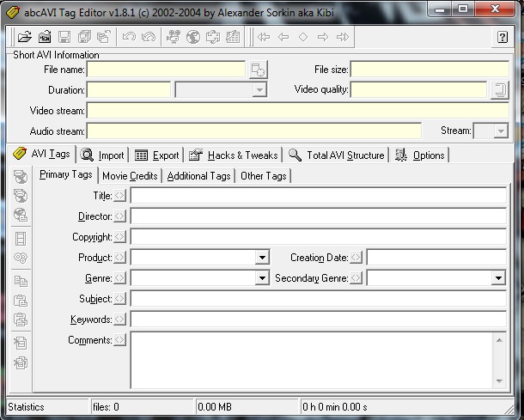Open the Secondary Genre dropdown
This screenshot has width=524, height=420.
[x=498, y=278]
